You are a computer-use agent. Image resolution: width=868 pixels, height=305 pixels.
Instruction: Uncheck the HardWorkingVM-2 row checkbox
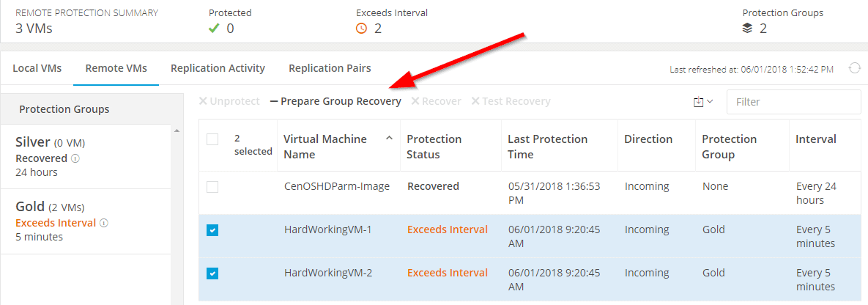point(212,273)
